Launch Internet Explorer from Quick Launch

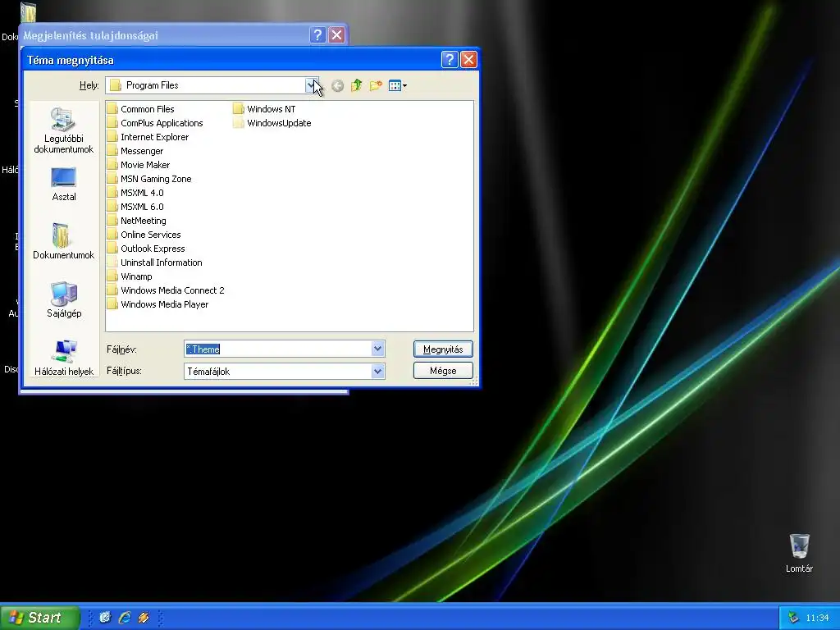pyautogui.click(x=125, y=618)
